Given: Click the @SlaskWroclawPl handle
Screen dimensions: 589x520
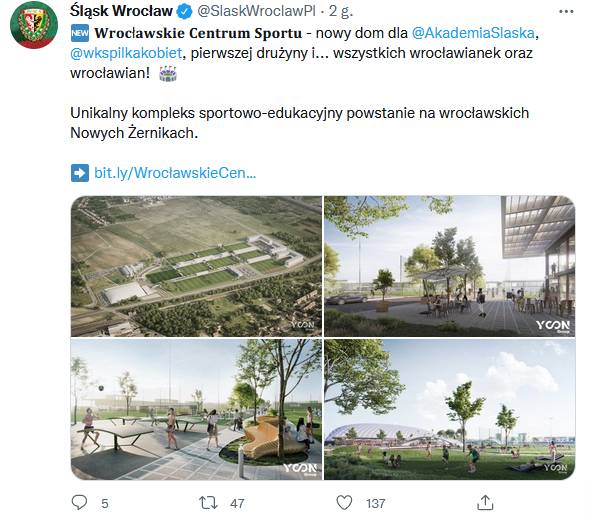Looking at the screenshot, I should (x=257, y=12).
